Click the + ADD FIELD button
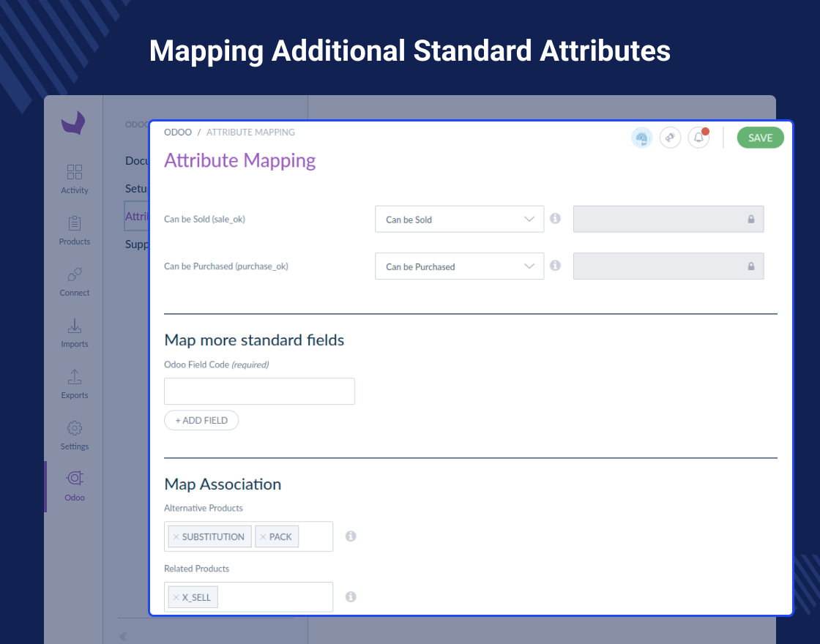820x644 pixels. pos(201,420)
